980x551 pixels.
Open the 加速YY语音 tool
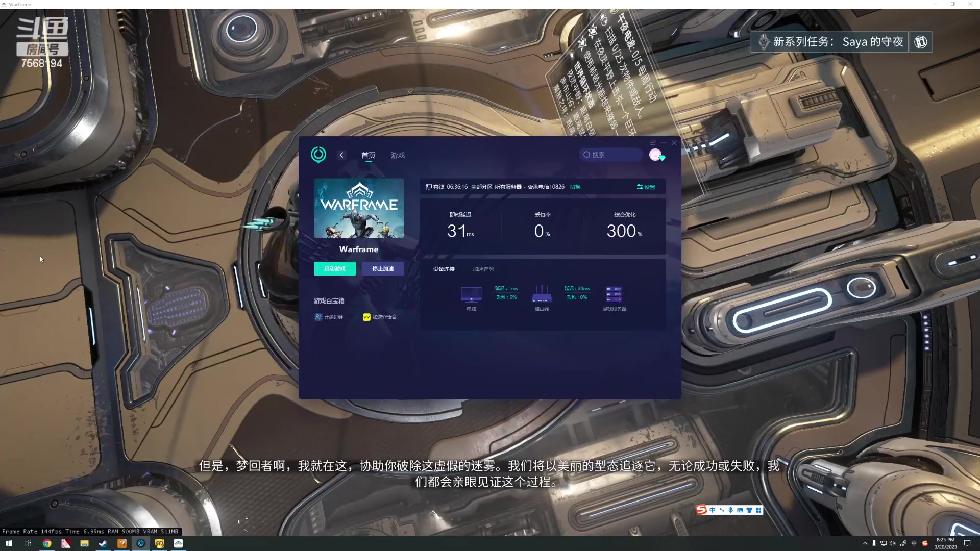click(x=379, y=317)
